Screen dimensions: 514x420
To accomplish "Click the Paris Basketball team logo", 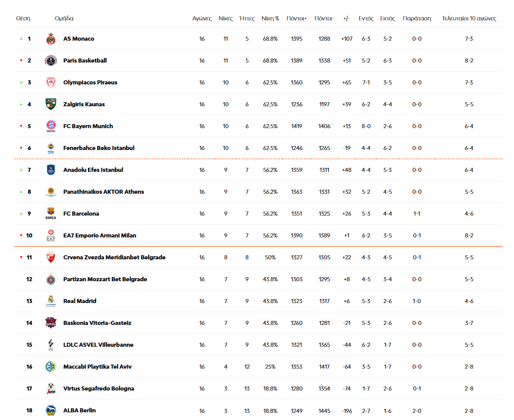I will (51, 61).
